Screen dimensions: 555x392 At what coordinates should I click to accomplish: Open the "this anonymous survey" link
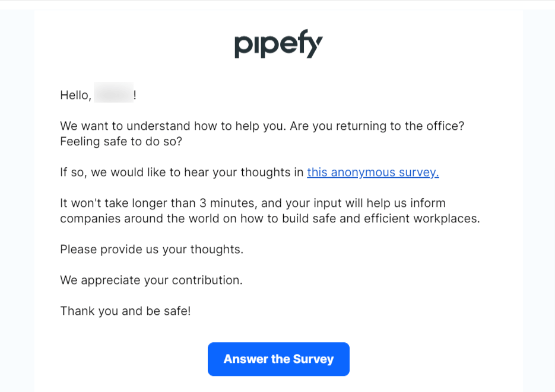(373, 173)
